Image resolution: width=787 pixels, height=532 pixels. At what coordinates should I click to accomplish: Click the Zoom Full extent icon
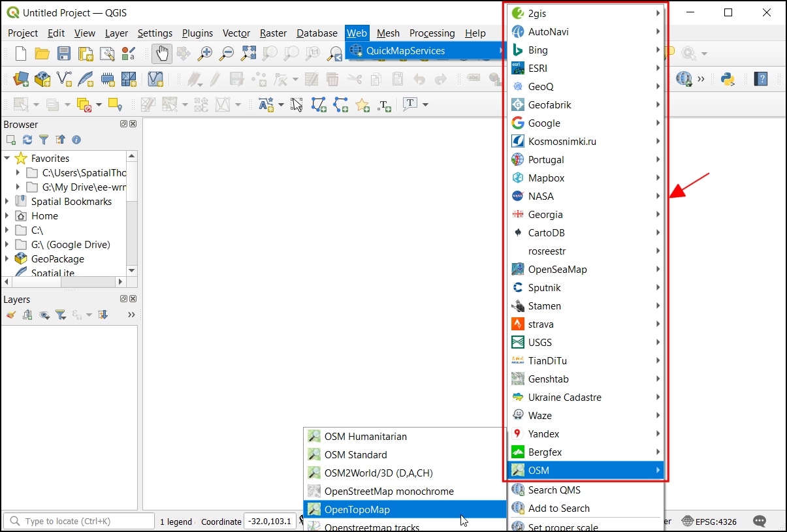(x=249, y=54)
